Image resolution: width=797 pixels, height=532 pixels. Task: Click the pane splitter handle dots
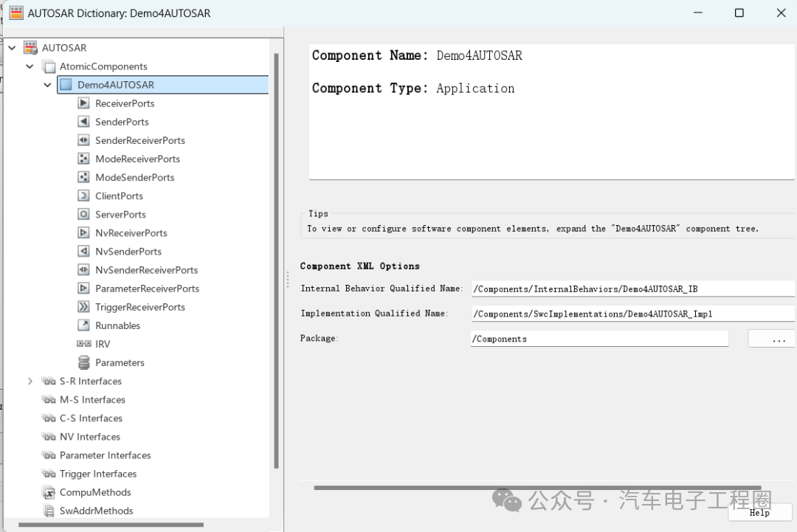click(x=288, y=280)
